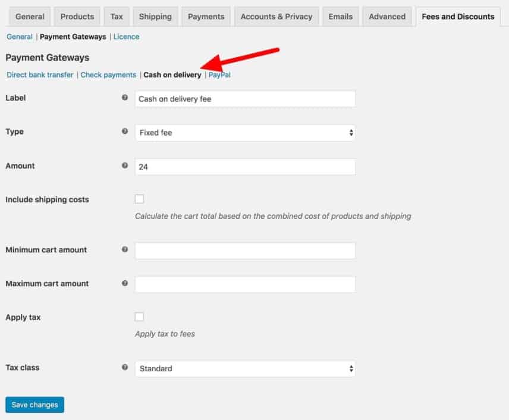Switch to the Shipping tab
Image resolution: width=509 pixels, height=420 pixels.
coord(155,17)
